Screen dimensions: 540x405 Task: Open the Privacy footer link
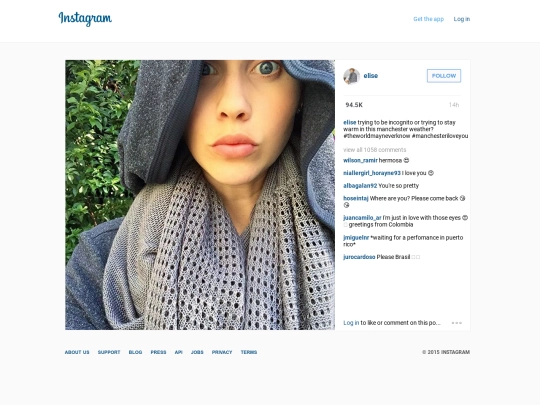[x=222, y=352]
